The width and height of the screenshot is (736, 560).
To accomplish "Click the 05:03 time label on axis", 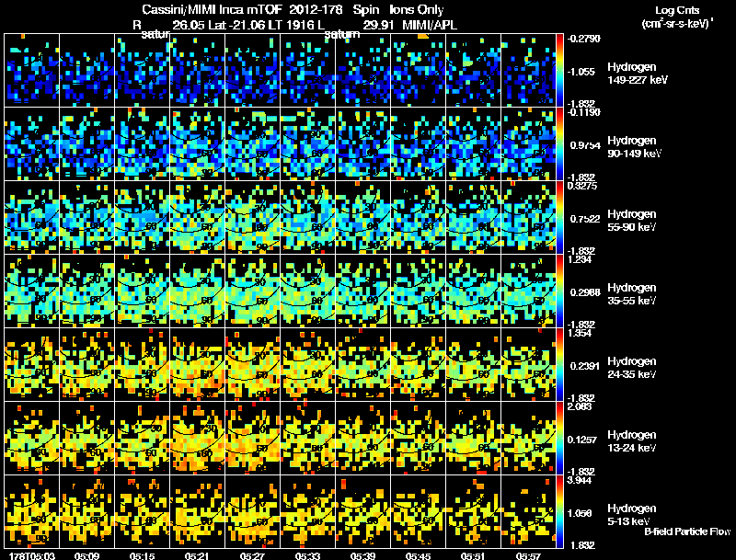I will click(x=32, y=555).
